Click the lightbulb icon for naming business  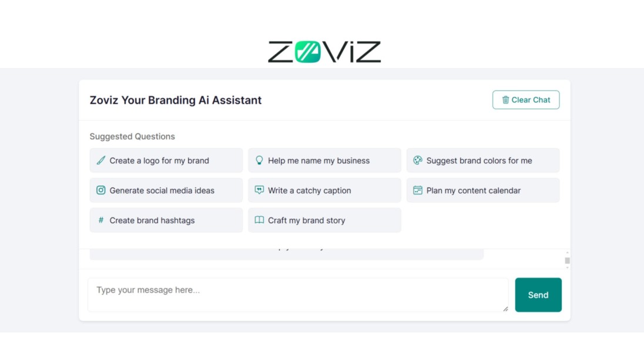tap(259, 160)
